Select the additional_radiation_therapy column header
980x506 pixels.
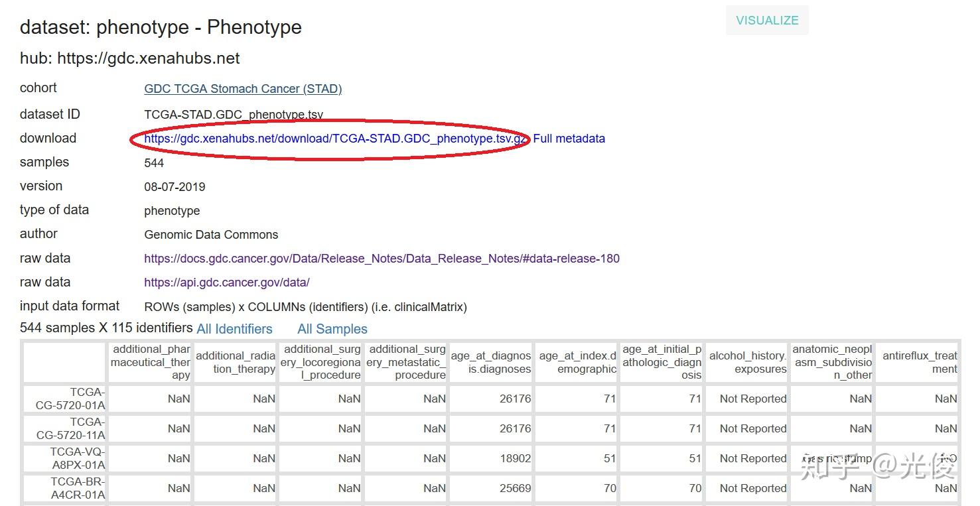click(x=236, y=362)
